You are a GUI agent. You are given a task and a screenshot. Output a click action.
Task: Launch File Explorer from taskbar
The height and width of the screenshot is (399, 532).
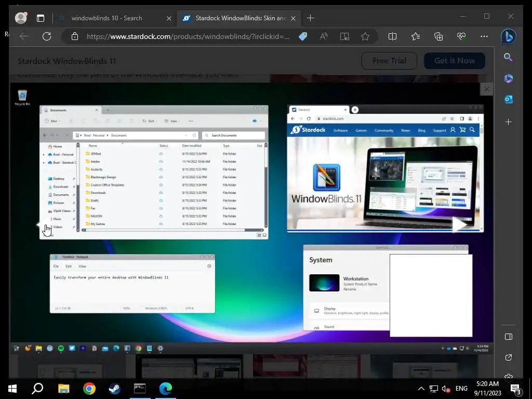click(x=63, y=389)
